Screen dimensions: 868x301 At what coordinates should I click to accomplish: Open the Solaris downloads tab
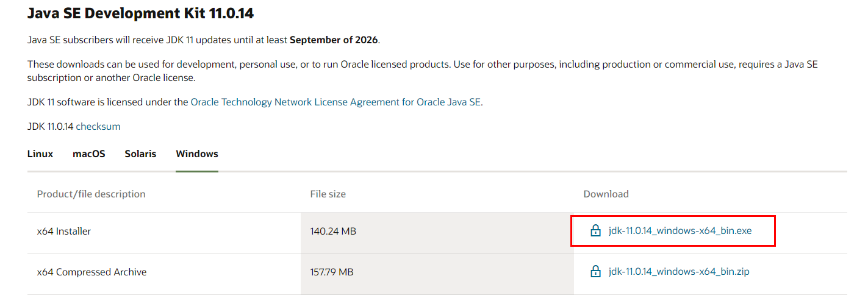click(141, 154)
